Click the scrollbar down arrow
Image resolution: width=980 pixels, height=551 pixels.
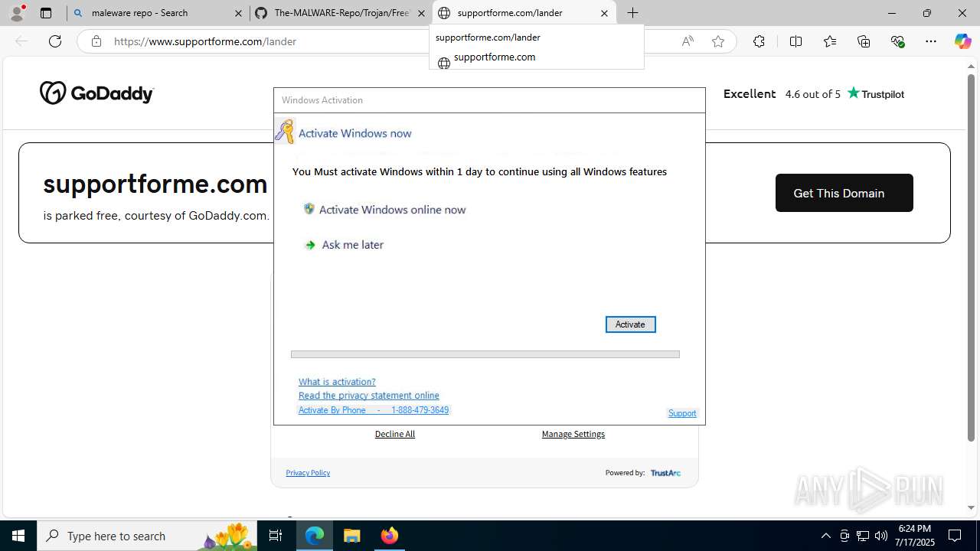[x=971, y=507]
